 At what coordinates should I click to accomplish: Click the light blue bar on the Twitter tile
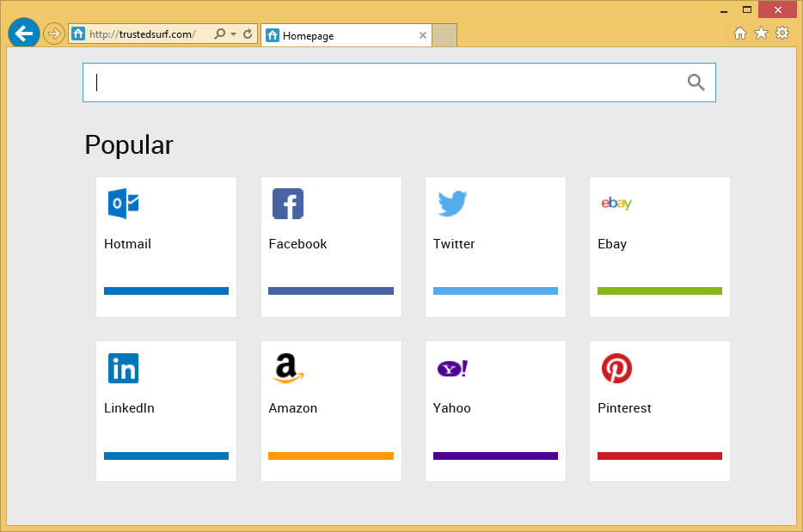(496, 290)
